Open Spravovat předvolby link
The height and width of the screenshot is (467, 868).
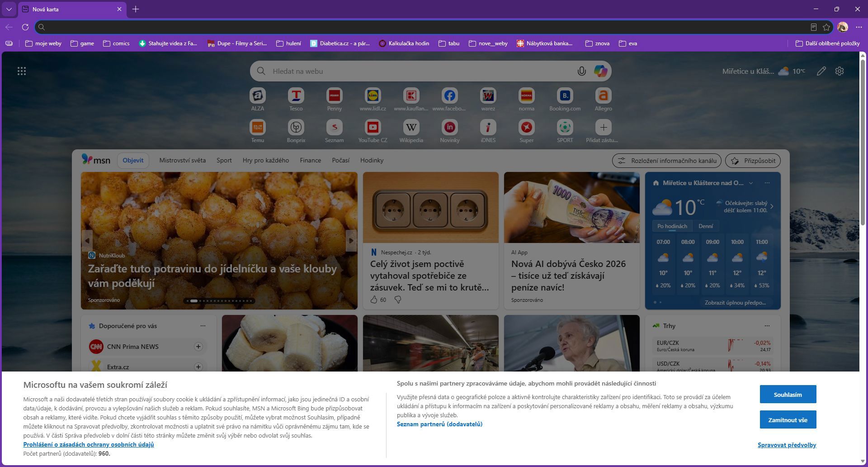[x=787, y=445]
